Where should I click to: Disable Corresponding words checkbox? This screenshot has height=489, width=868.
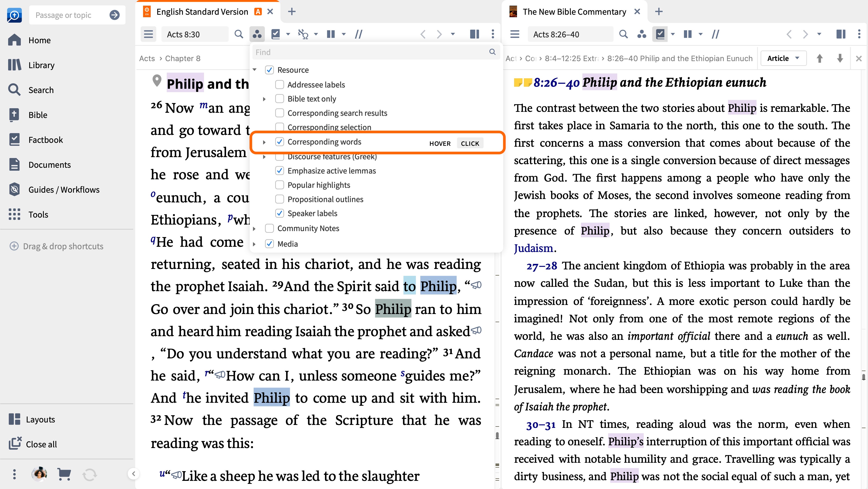click(x=279, y=142)
